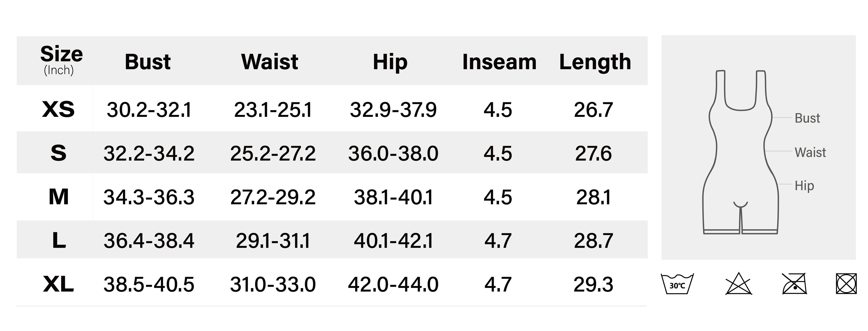Select the XS size row label
868x331 pixels.
tap(58, 110)
